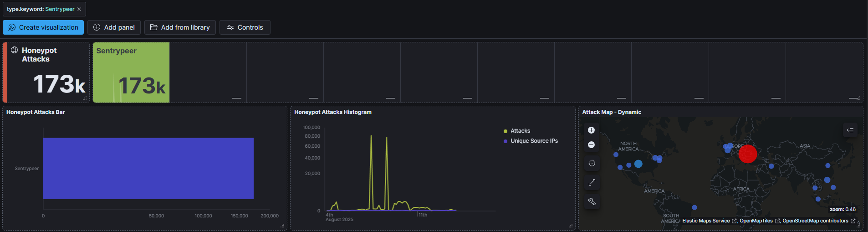Click the 200,000 x-axis tick on the bar chart
Screen dimensions: 868x232
click(270, 216)
